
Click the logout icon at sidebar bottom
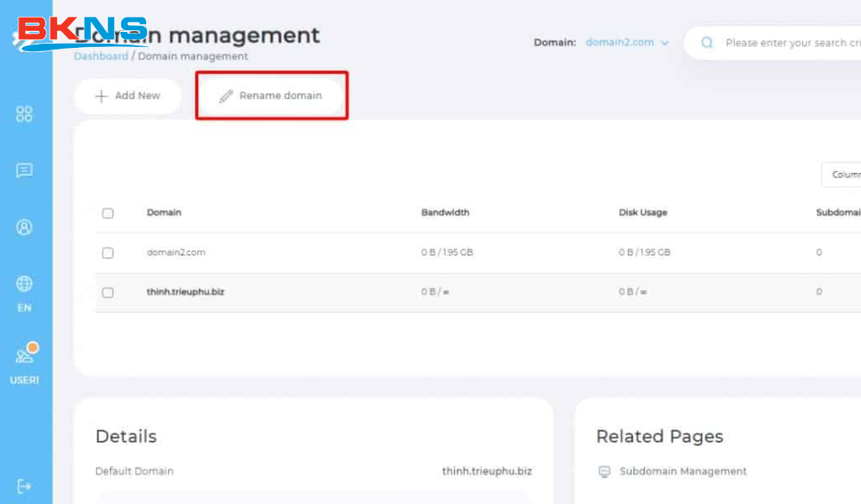click(x=24, y=486)
